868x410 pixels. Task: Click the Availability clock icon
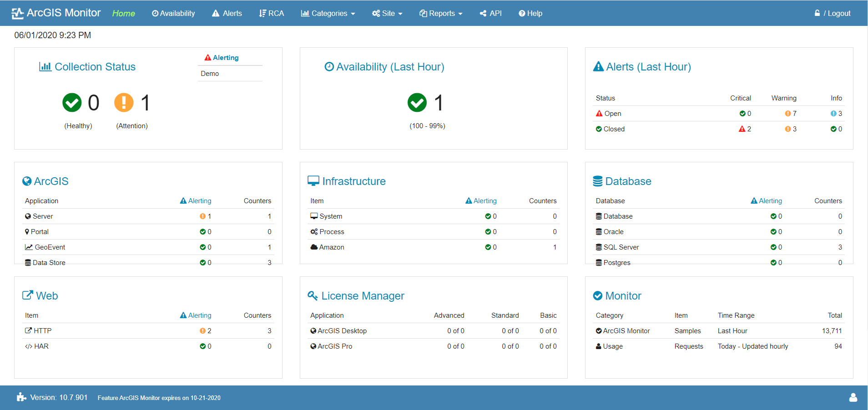point(329,67)
